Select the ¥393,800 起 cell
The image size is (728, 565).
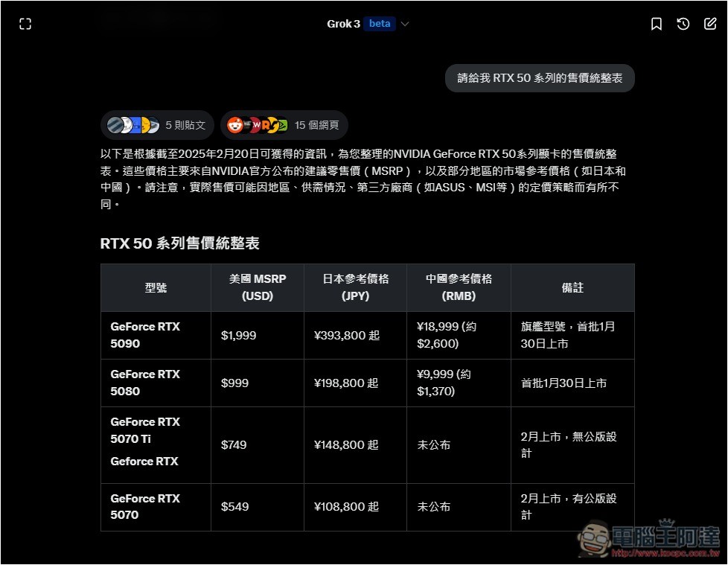355,335
